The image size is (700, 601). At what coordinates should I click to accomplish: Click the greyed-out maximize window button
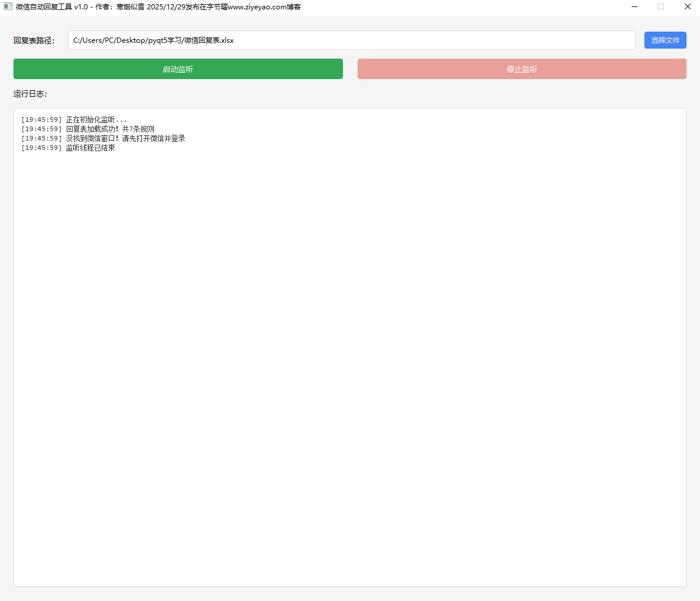(661, 7)
